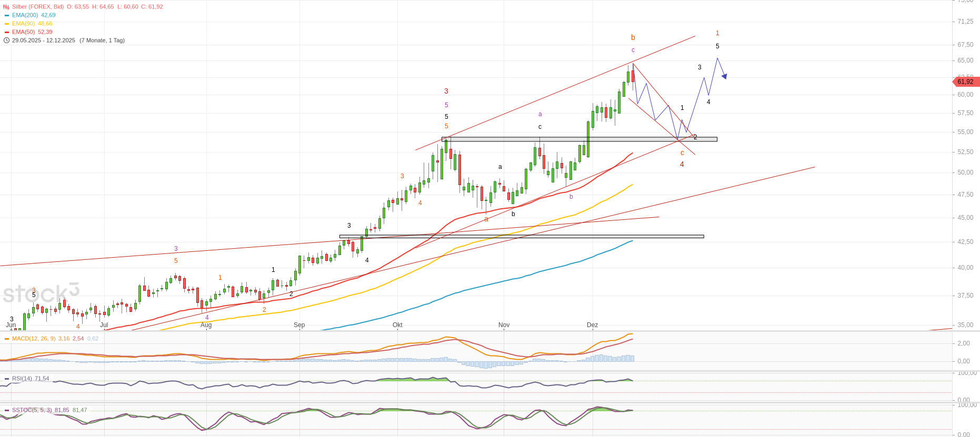Click the candlestick chart-type icon beside Silber
The width and height of the screenshot is (980, 437).
click(6, 7)
